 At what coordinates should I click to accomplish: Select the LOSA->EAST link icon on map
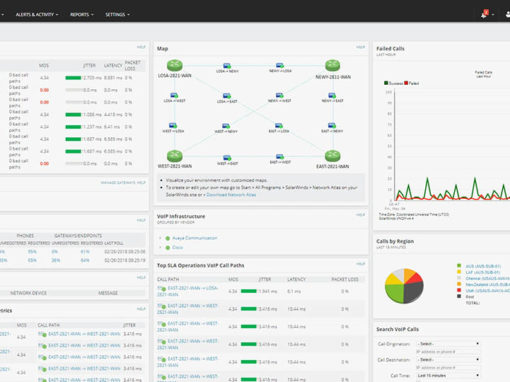tap(227, 96)
